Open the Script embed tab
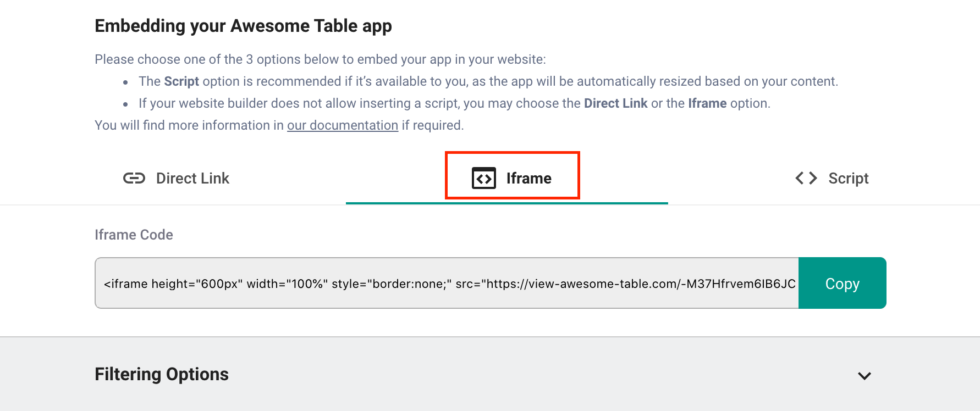Screen dimensions: 980x411 click(832, 178)
